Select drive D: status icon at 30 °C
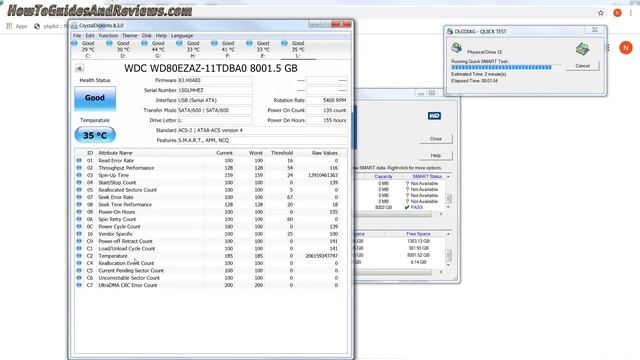This screenshot has height=360, width=640. point(109,43)
